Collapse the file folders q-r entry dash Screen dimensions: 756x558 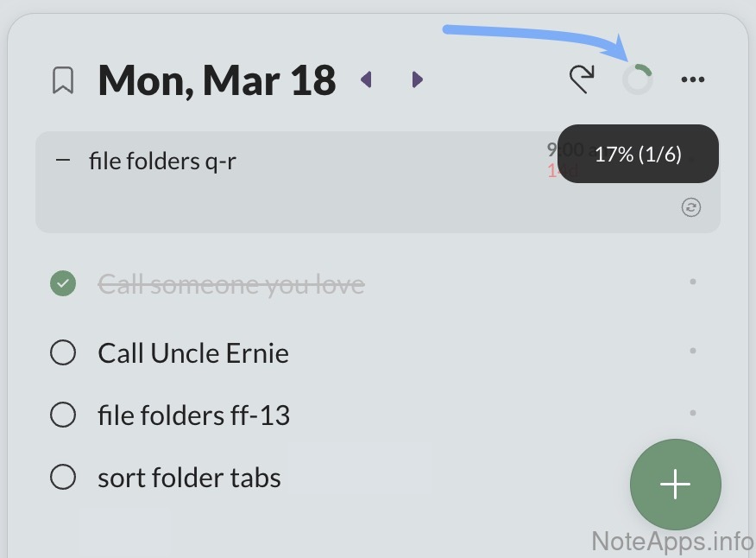tap(62, 160)
